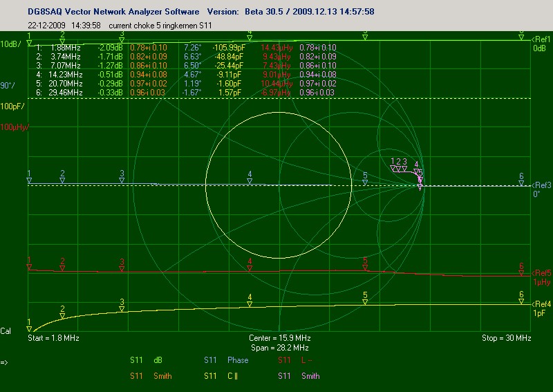Click the 90°/ scale label

(x=8, y=86)
